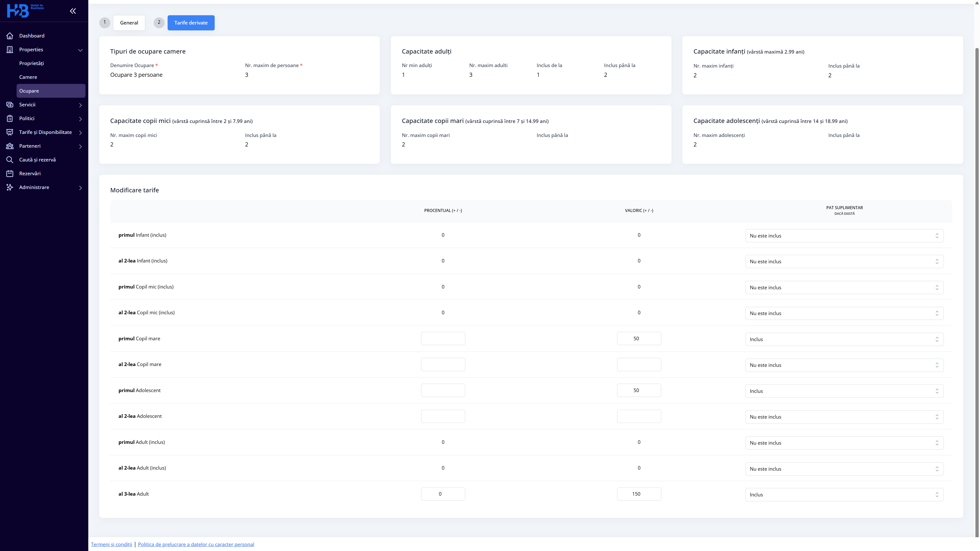This screenshot has height=551, width=980.
Task: Click the H2B Hotel to Business logo
Action: 25,11
